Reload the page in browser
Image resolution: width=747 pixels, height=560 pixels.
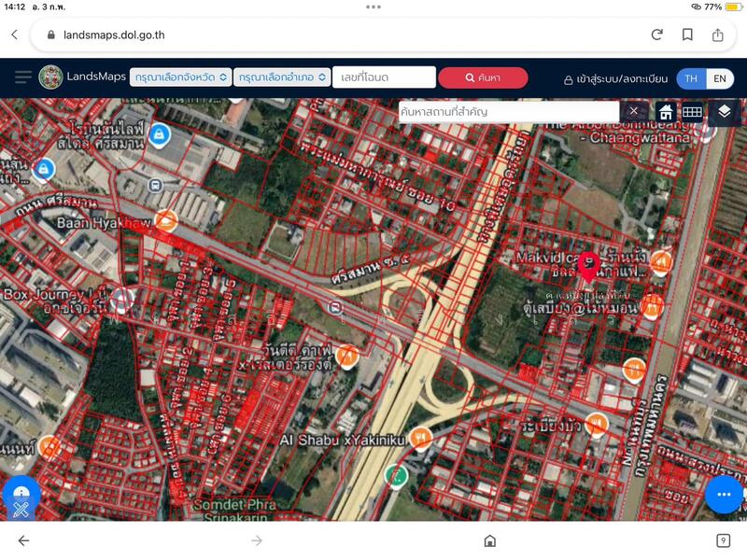coord(656,35)
